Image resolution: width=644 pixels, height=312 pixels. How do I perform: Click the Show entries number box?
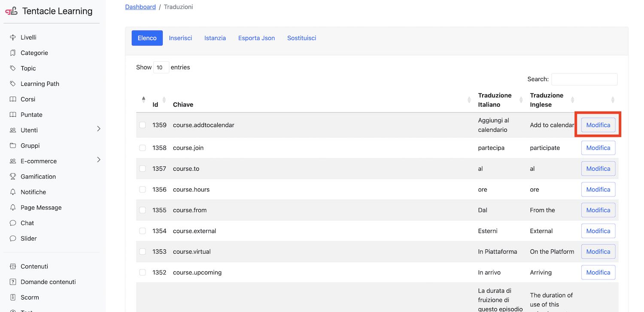[x=161, y=67]
